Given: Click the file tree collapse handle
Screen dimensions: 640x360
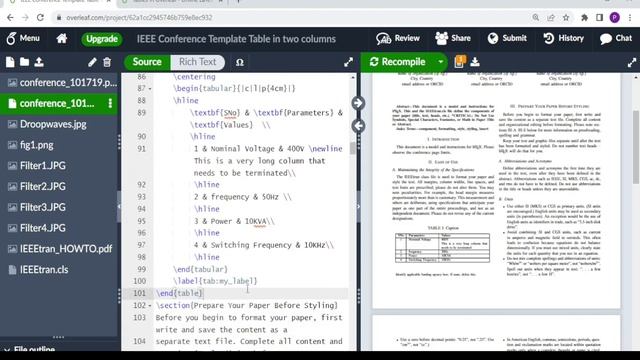Looking at the screenshot, I should pos(119,207).
